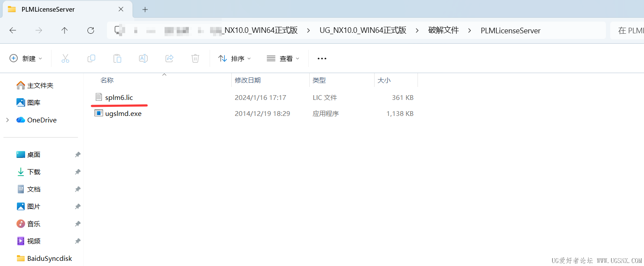This screenshot has width=644, height=266.
Task: Expand chevron after 破解文件 breadcrumb
Action: 469,30
